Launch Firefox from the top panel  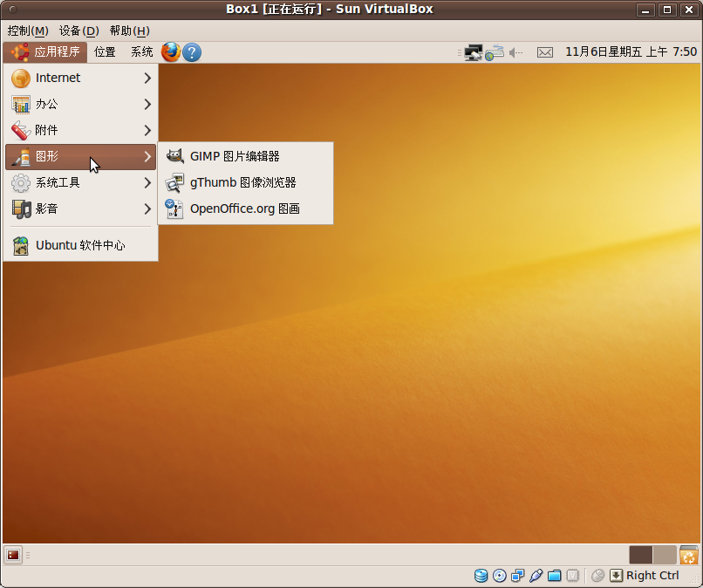click(x=170, y=52)
